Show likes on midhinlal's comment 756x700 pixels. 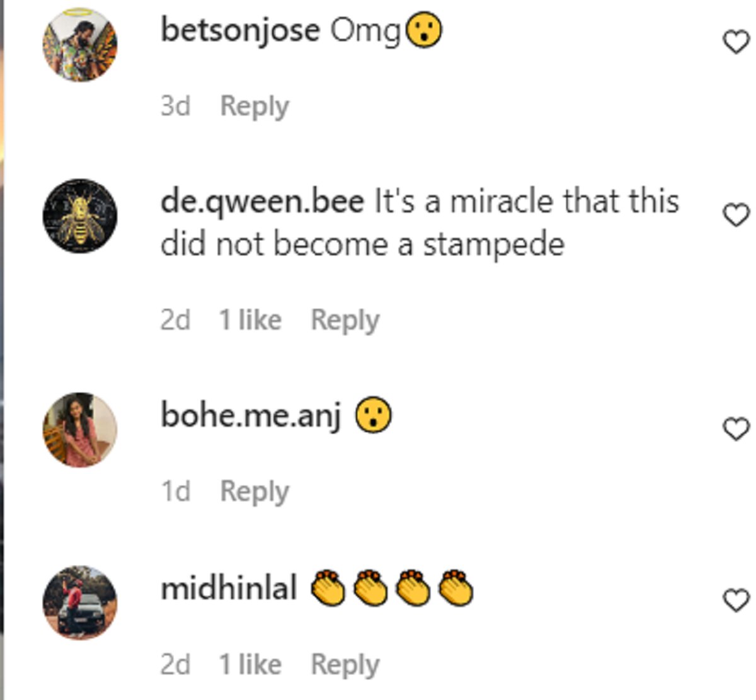tap(250, 664)
